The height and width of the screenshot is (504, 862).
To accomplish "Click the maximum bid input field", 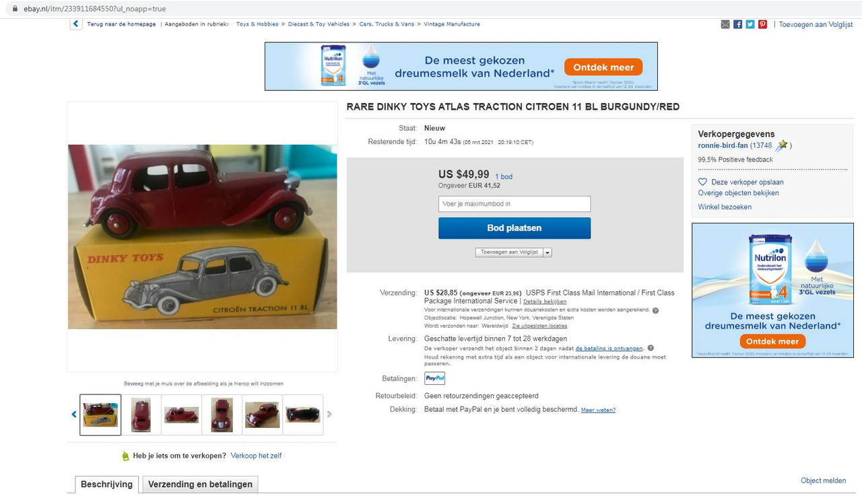I will click(x=515, y=204).
